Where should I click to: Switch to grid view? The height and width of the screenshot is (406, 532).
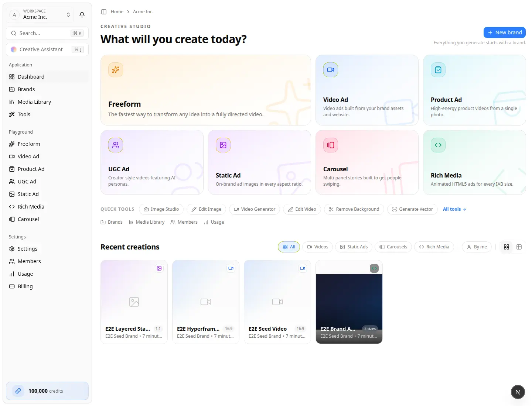pyautogui.click(x=507, y=247)
